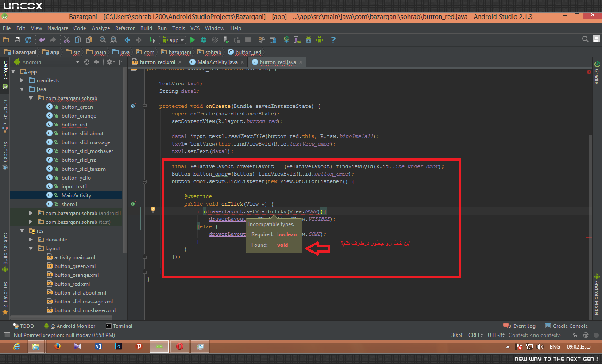Start debugging with the bug icon
602x364 pixels.
coord(204,40)
